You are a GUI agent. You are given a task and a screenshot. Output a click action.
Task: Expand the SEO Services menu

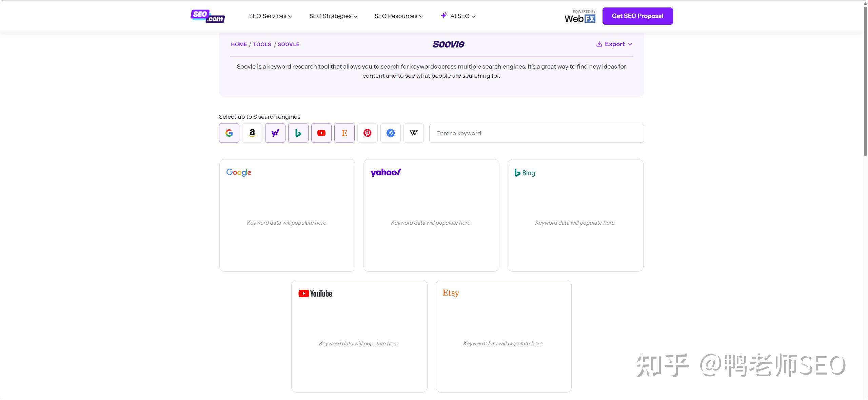coord(270,16)
